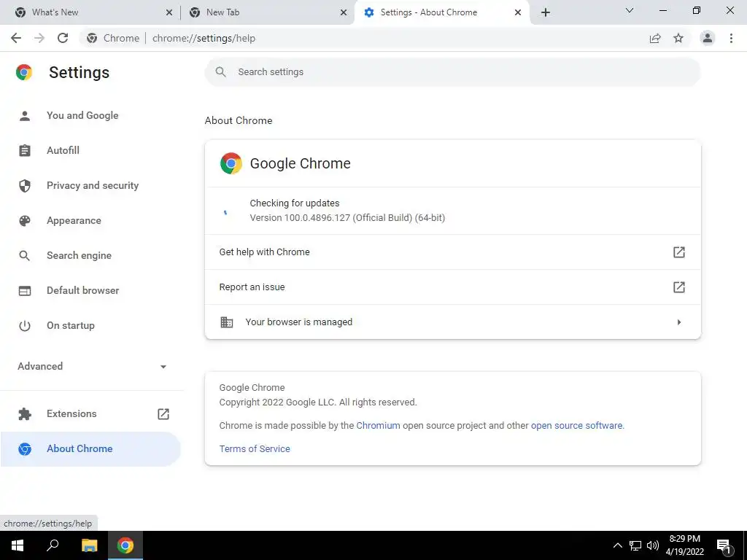
Task: Click the person icon for You and Google
Action: 25,116
